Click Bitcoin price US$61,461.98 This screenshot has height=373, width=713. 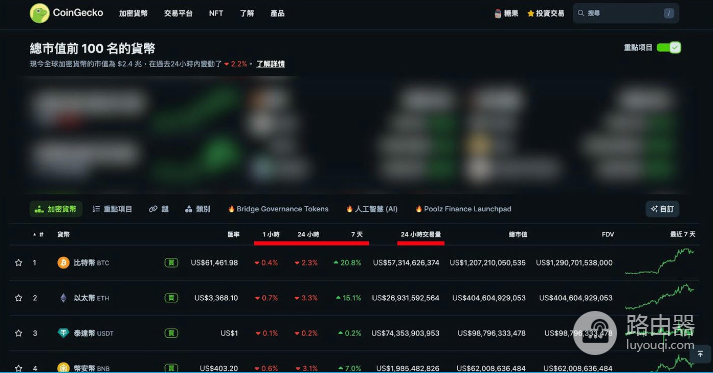pos(214,262)
